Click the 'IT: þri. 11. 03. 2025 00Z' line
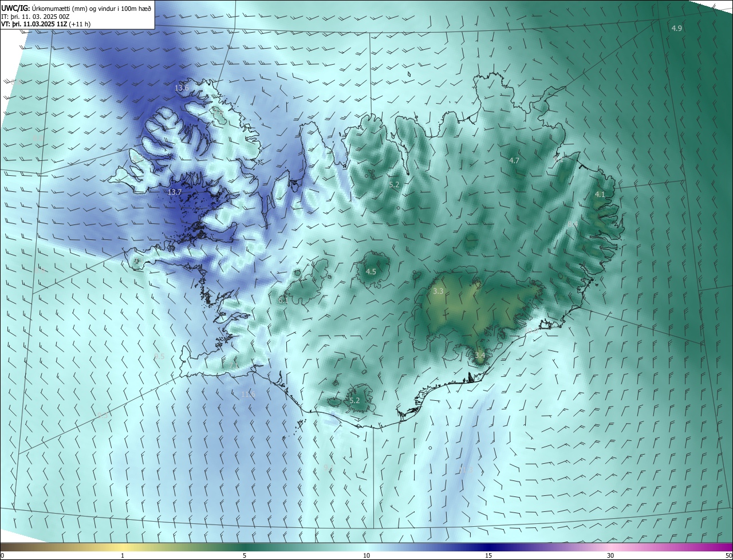Image resolution: width=733 pixels, height=560 pixels. [x=36, y=17]
